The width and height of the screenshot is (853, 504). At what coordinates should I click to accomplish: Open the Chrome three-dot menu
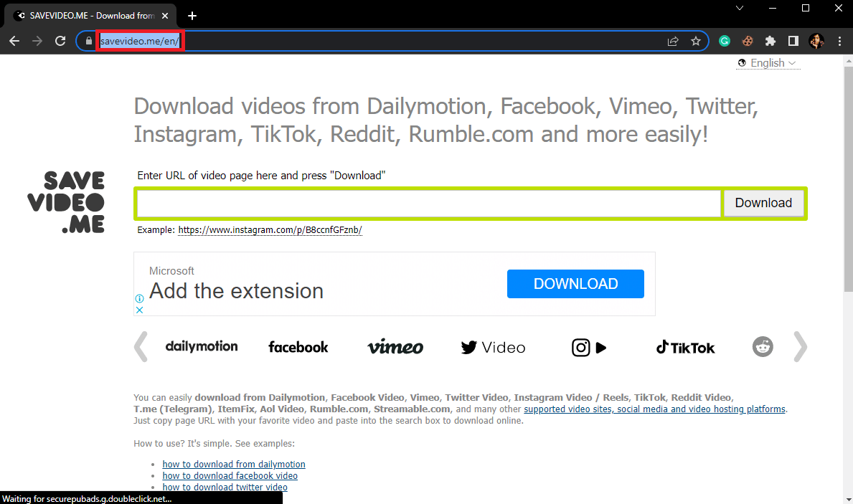839,41
